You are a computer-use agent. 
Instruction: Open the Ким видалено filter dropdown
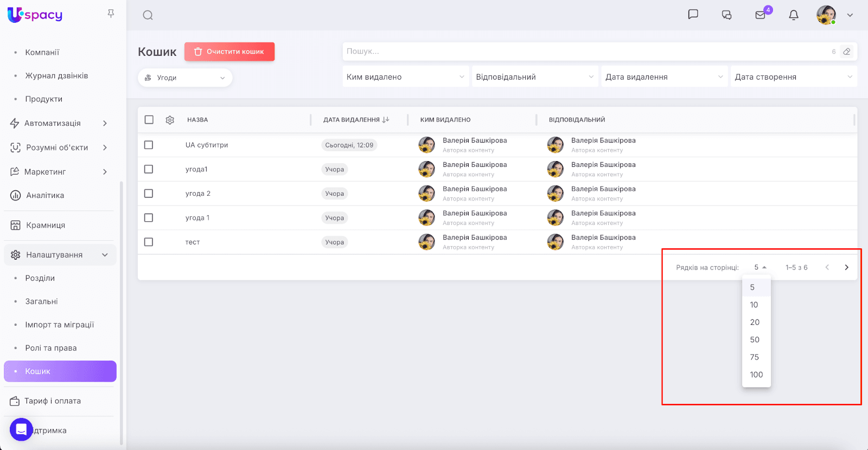tap(405, 77)
